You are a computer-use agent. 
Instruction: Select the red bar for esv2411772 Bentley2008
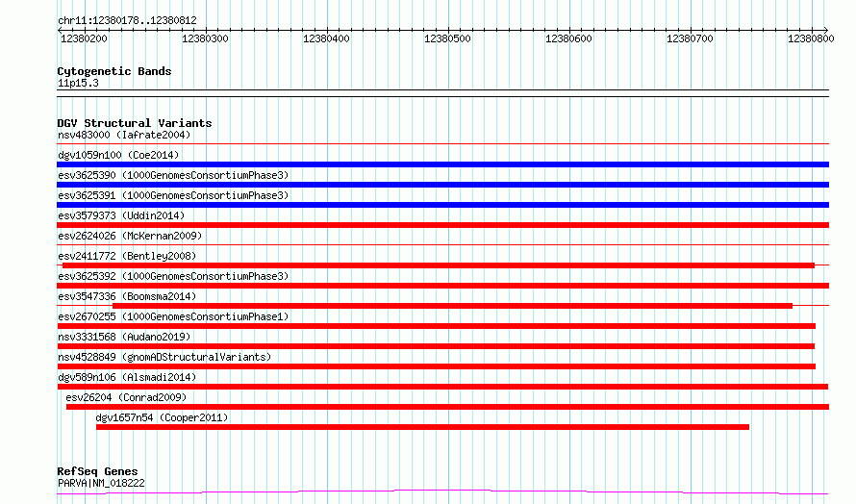[439, 265]
